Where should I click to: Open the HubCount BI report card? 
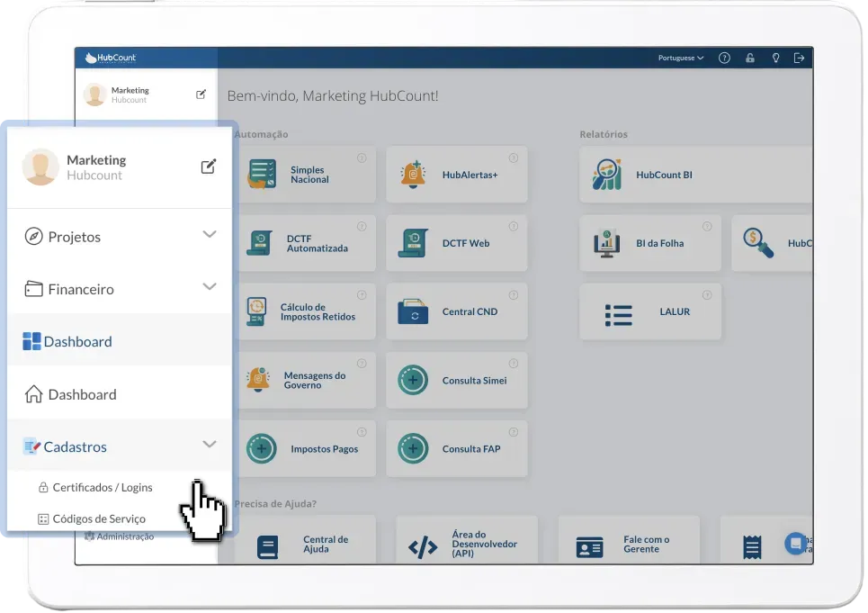click(x=696, y=175)
